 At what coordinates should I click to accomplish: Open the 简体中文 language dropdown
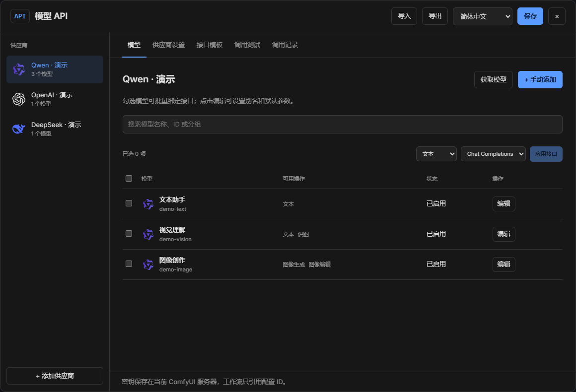pos(482,16)
